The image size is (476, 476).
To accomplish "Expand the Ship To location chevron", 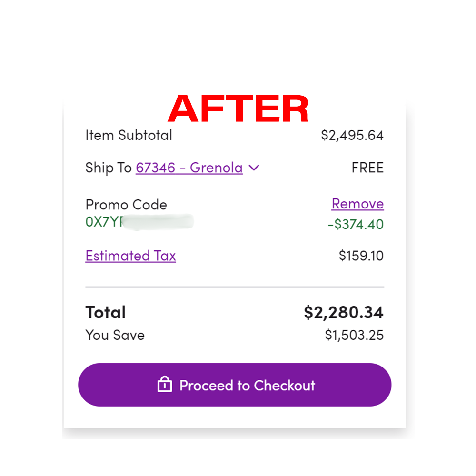I will point(254,168).
